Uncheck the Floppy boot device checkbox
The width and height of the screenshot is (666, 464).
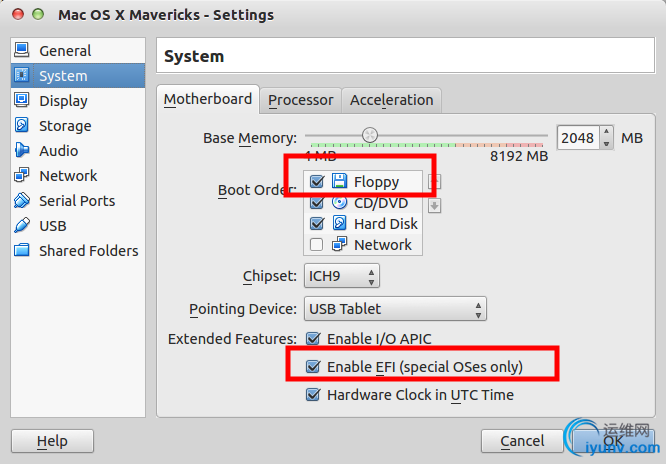(317, 182)
